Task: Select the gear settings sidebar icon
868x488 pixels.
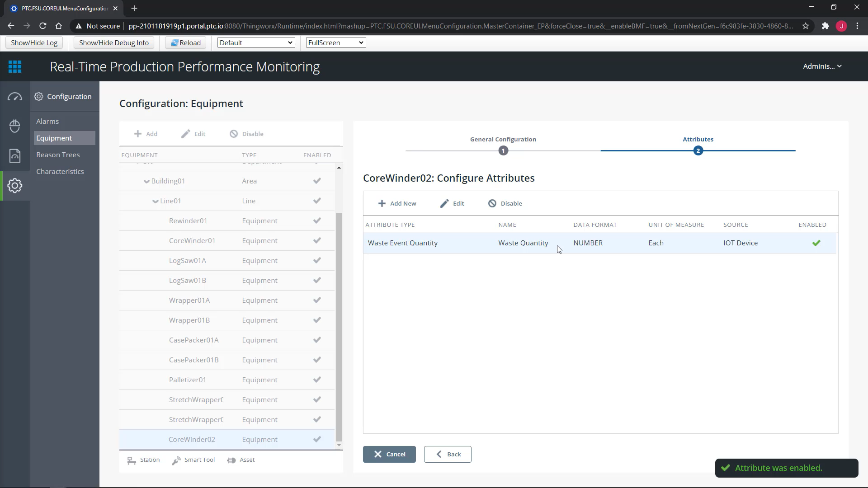Action: (x=15, y=186)
